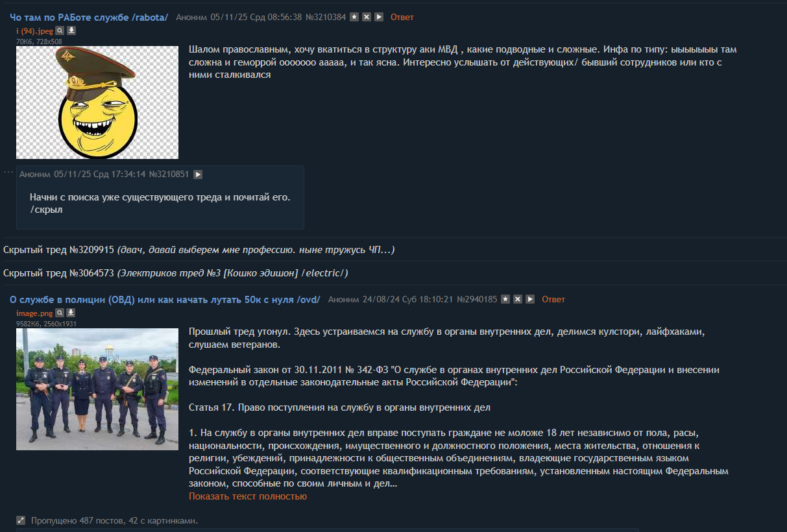This screenshot has width=787, height=532.
Task: Open post menu arrow for post №3210384
Action: tap(379, 17)
